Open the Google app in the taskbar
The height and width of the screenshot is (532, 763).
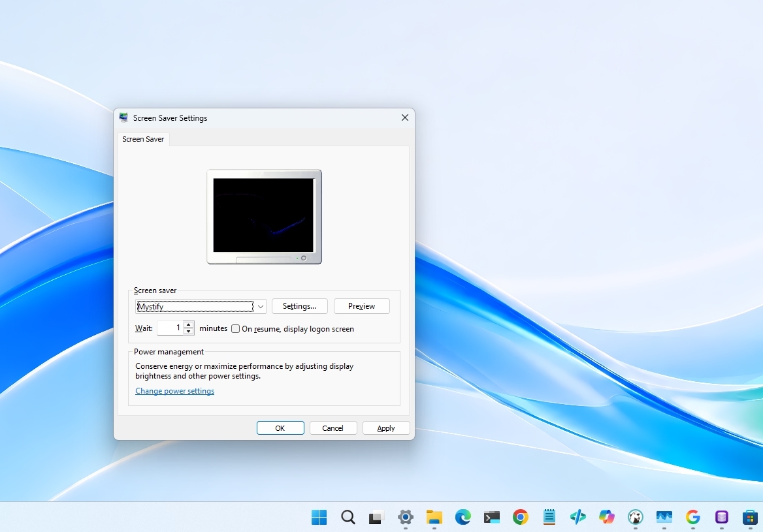pyautogui.click(x=692, y=517)
